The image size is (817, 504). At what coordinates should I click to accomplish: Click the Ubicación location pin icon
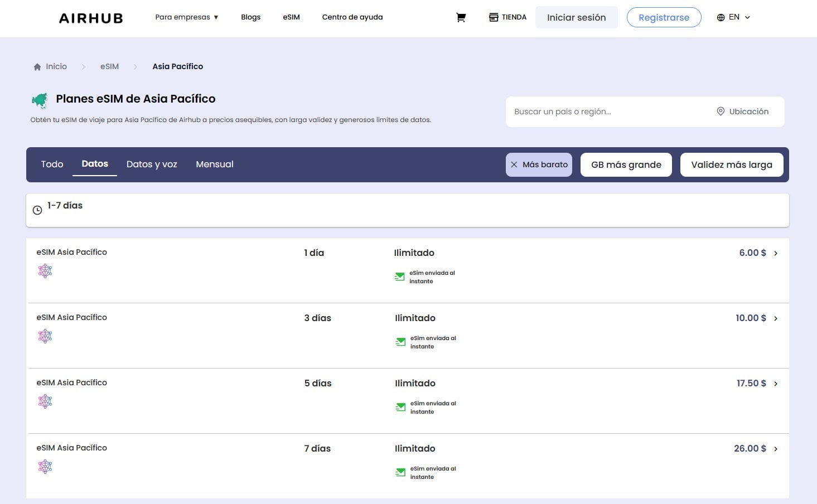pyautogui.click(x=721, y=112)
